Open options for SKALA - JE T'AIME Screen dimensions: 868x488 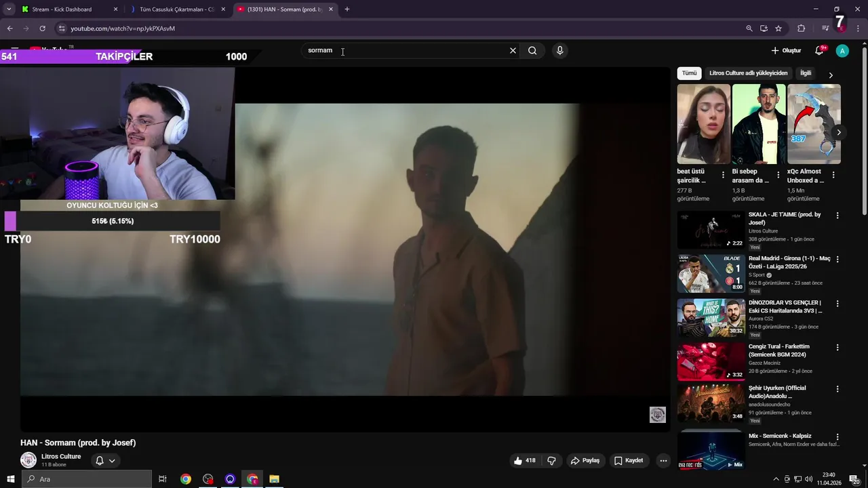click(x=837, y=216)
